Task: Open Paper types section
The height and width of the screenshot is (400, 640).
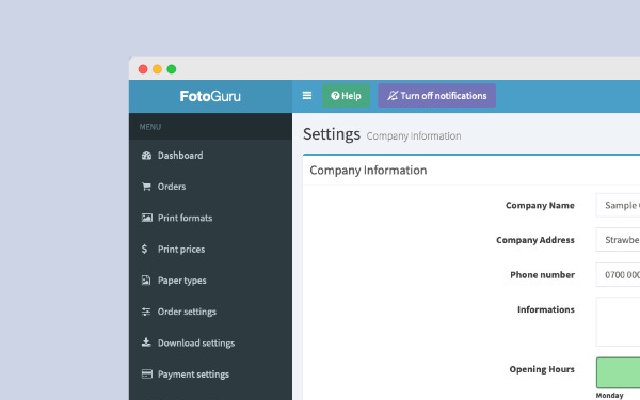Action: [210, 280]
